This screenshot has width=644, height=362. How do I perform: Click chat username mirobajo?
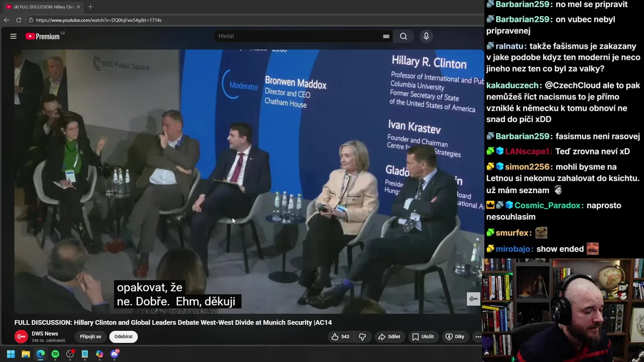tap(514, 249)
